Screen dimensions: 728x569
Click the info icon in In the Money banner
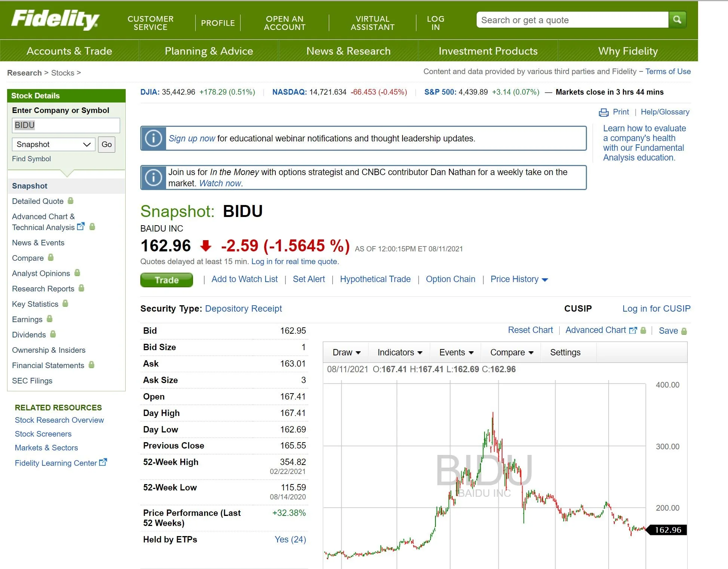pyautogui.click(x=153, y=177)
